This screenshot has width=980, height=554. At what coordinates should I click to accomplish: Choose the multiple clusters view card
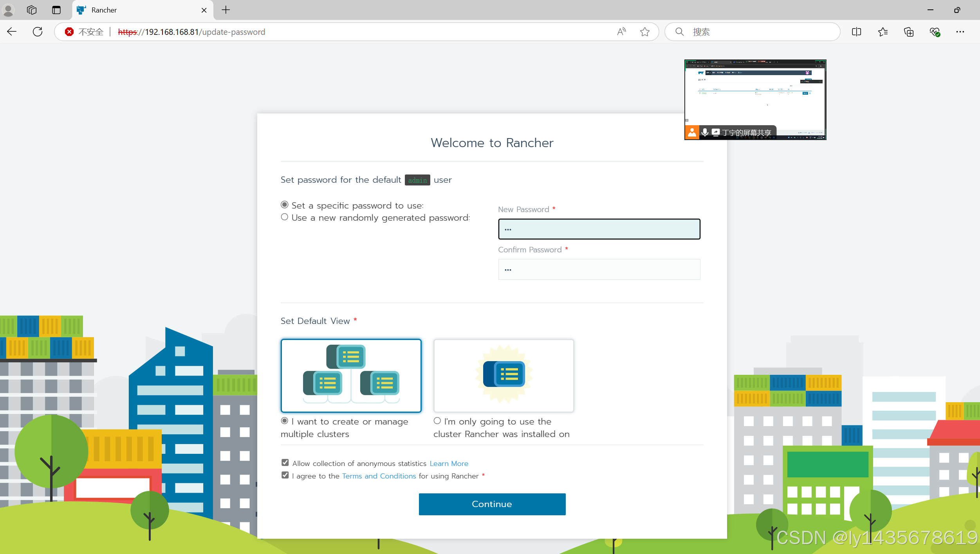(x=351, y=376)
